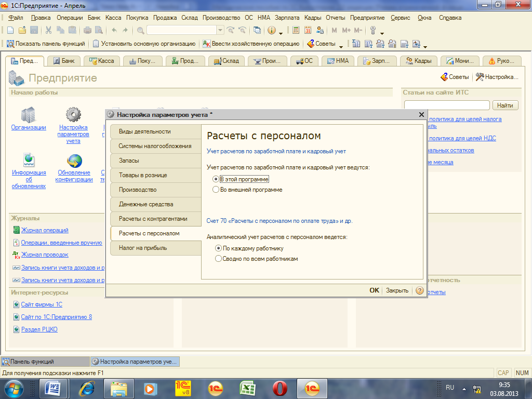Click the New document toolbar icon

pyautogui.click(x=10, y=31)
